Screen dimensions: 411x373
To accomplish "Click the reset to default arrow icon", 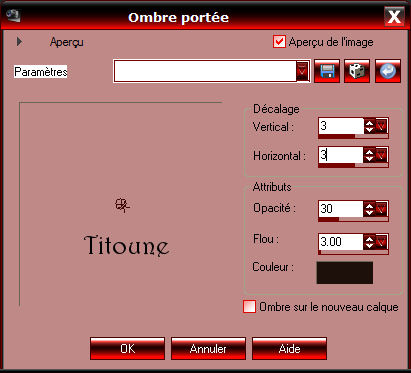I will (388, 71).
